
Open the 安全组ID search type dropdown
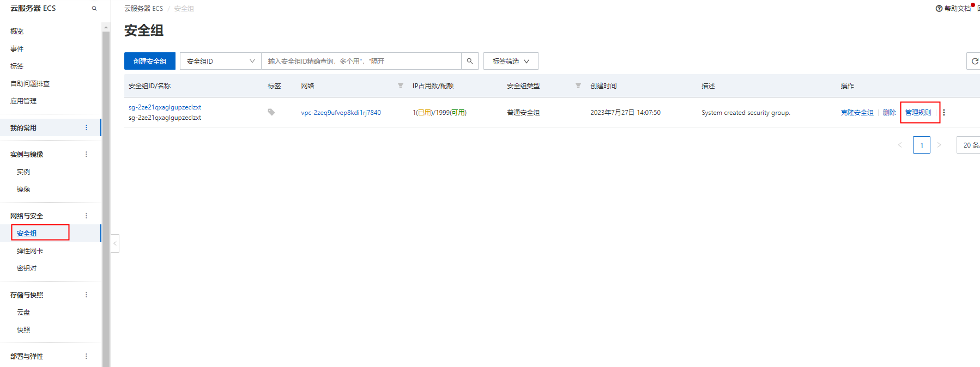pyautogui.click(x=220, y=61)
